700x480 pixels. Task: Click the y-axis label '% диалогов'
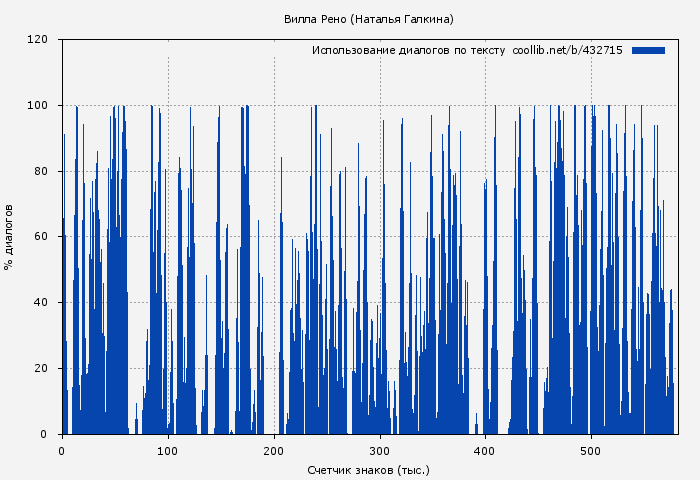pyautogui.click(x=9, y=237)
